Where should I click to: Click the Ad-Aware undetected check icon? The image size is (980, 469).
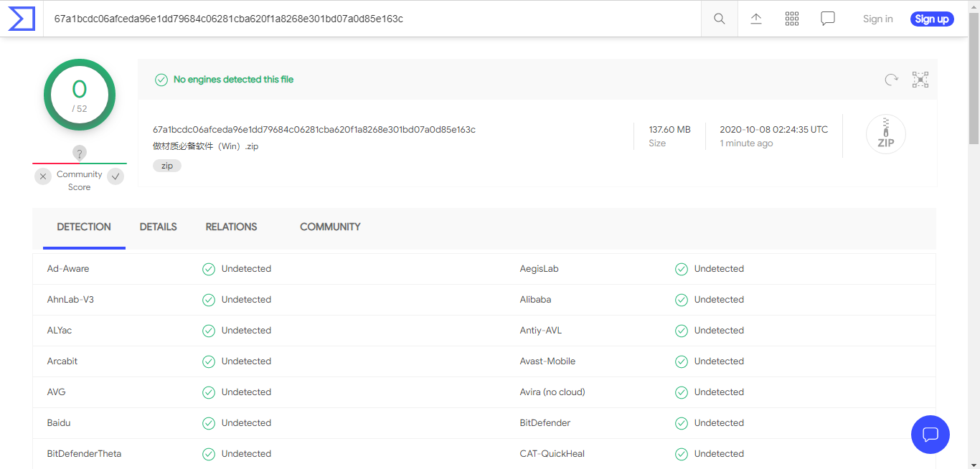click(209, 269)
